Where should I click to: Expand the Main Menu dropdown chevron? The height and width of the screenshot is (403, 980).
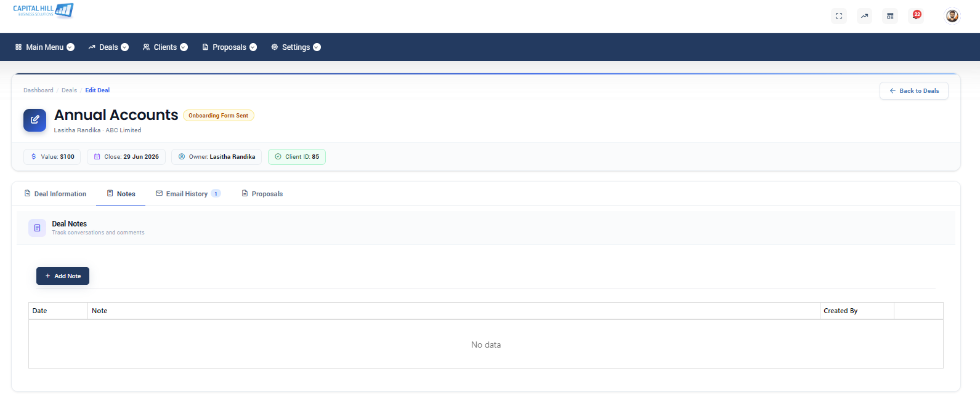pos(71,47)
